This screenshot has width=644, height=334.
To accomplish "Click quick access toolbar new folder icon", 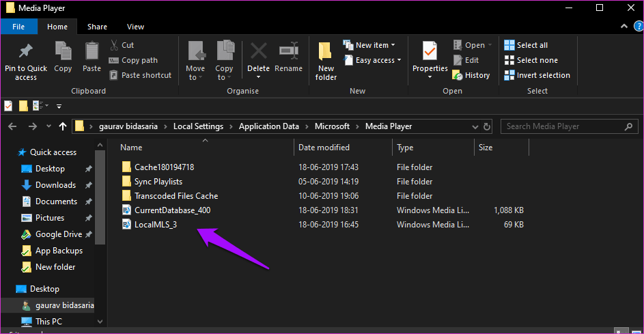I will point(23,106).
